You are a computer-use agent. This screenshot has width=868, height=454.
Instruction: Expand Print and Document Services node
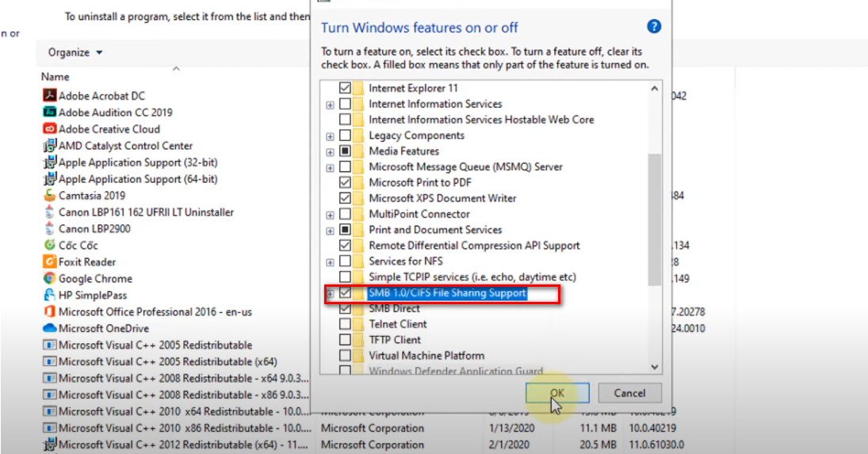330,231
